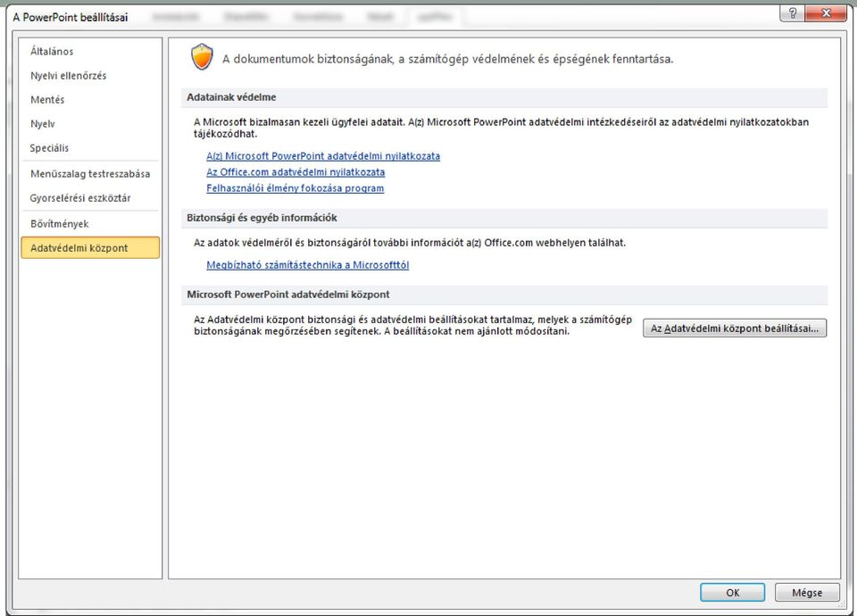Click the Az Adatvédelmi központ biztonsági description text

click(412, 325)
